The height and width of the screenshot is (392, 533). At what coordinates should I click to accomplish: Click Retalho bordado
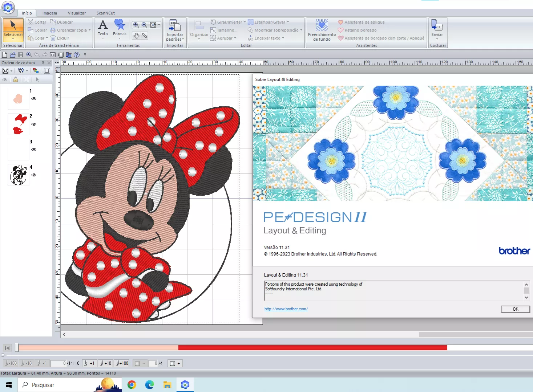357,30
